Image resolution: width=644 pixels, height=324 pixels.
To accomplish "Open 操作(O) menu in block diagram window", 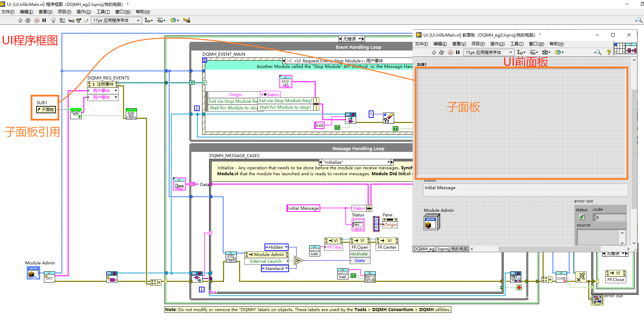I will (84, 12).
